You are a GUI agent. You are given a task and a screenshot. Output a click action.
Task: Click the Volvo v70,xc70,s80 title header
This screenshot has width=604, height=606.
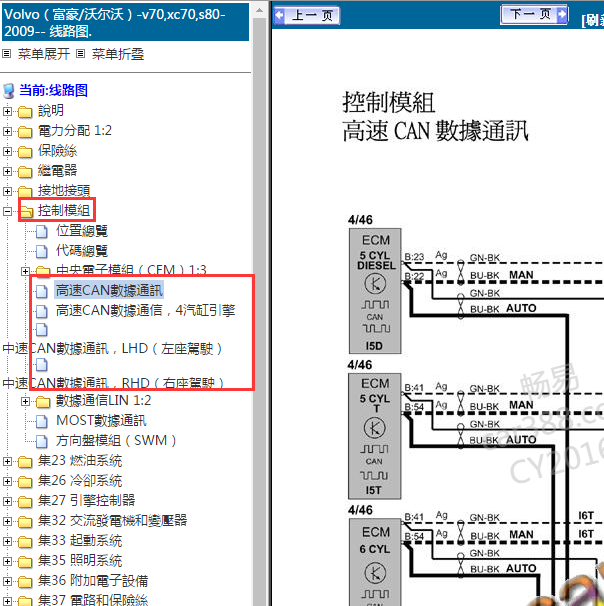pyautogui.click(x=125, y=22)
